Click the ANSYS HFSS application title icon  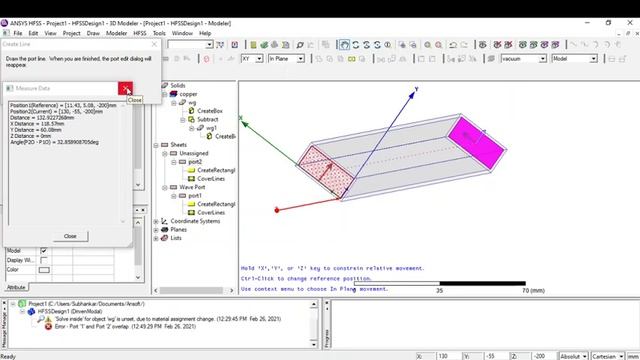click(x=4, y=23)
